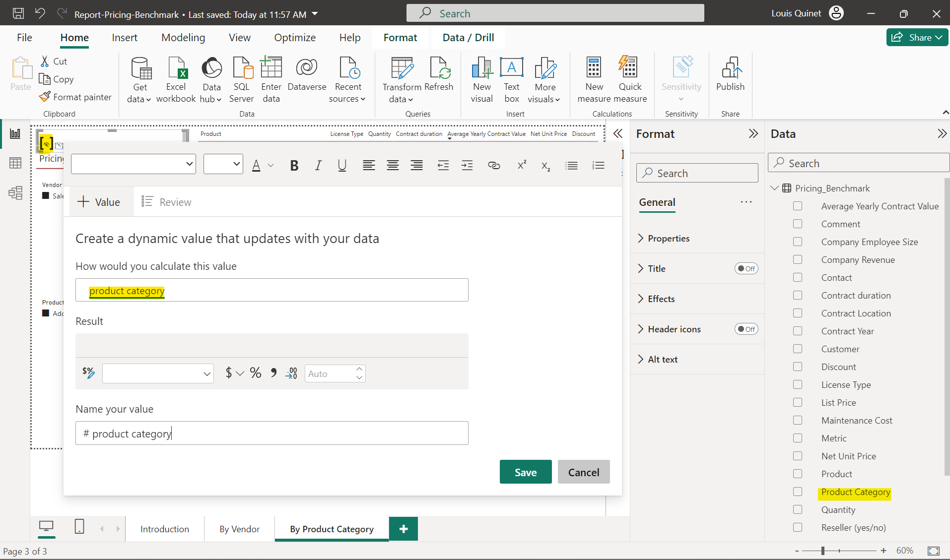The height and width of the screenshot is (560, 950).
Task: Switch to the Insert ribbon tab
Action: tap(125, 38)
